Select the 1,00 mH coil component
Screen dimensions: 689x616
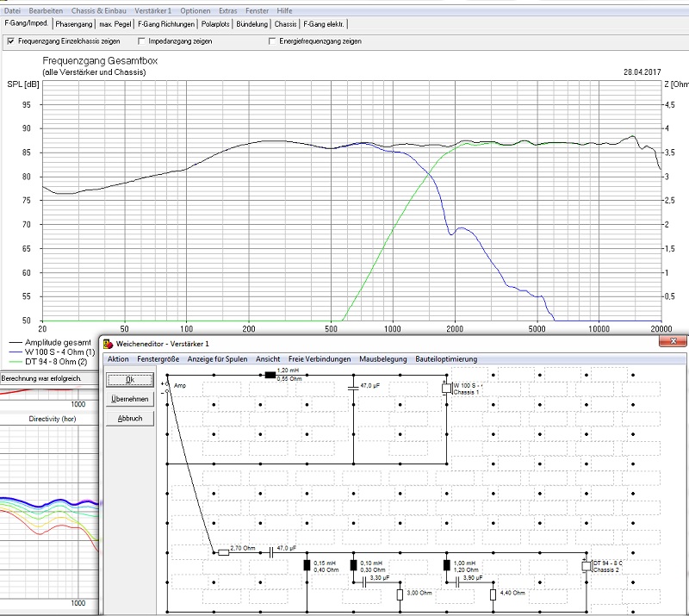447,565
